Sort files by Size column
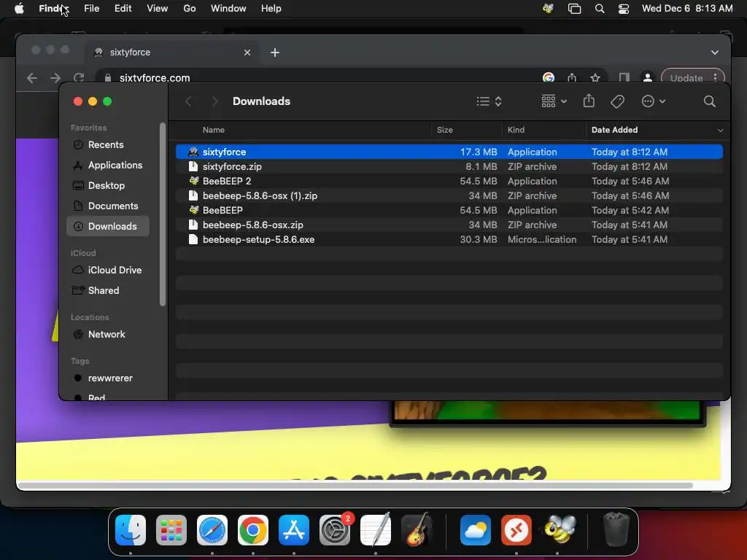This screenshot has height=560, width=747. click(x=444, y=130)
